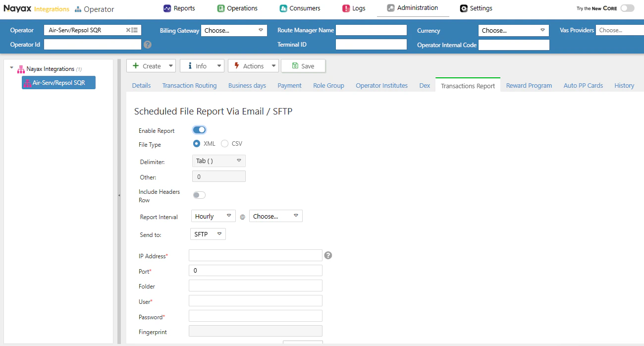Click the Operator Internal Code field
Viewport: 644px width, 346px height.
(514, 45)
